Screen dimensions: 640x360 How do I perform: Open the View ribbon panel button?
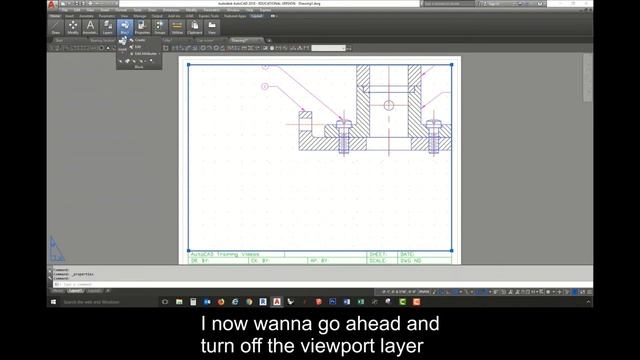click(x=212, y=27)
